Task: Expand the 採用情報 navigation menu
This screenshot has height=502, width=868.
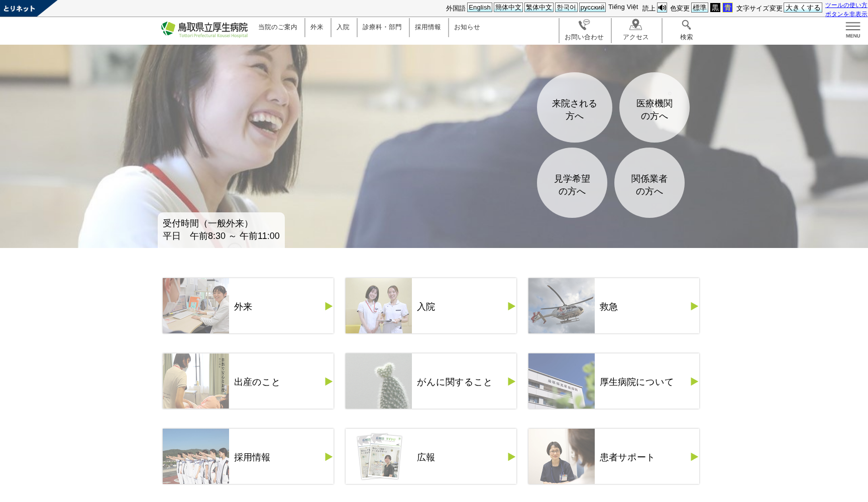Action: point(428,27)
